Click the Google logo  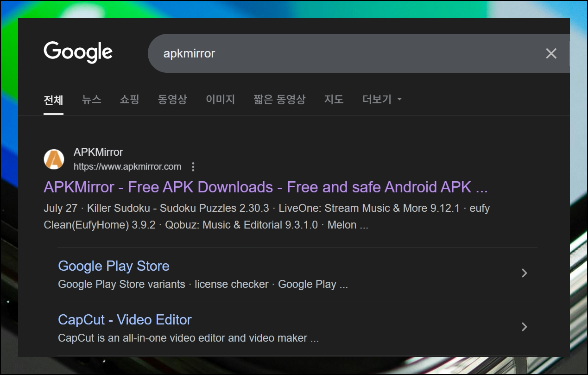[78, 53]
